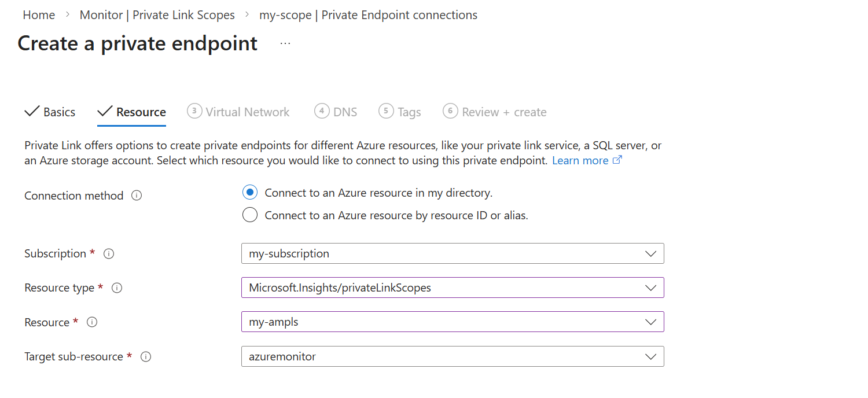Click the external link icon after Learn more

617,160
